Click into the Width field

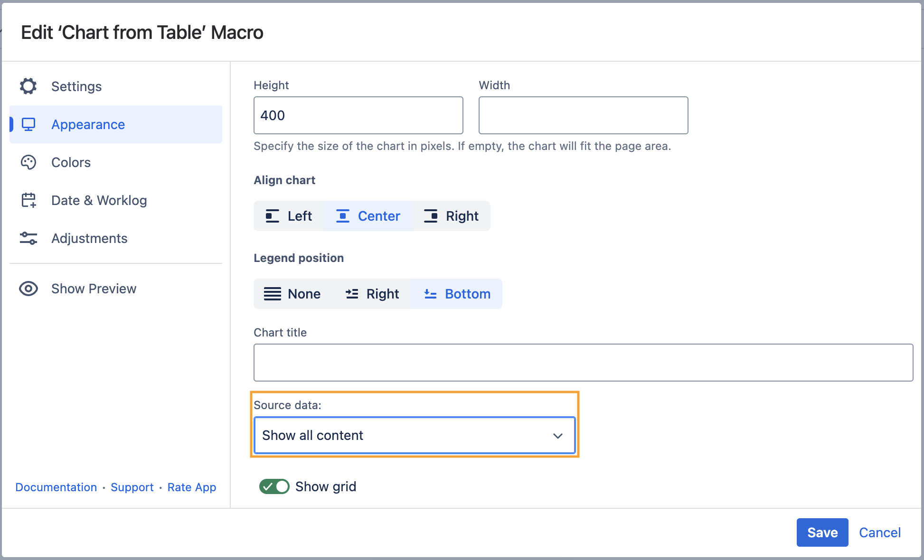click(583, 115)
